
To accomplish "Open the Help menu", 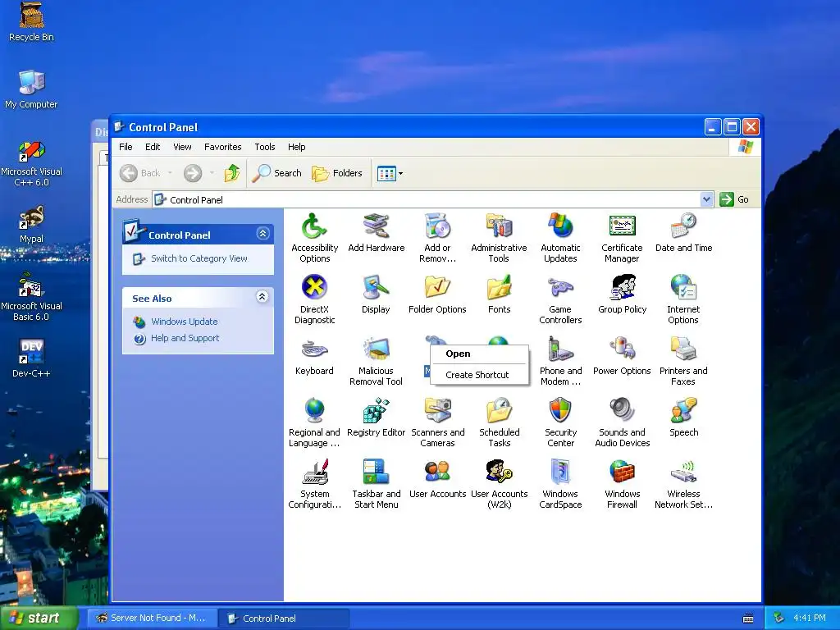I will coord(296,147).
